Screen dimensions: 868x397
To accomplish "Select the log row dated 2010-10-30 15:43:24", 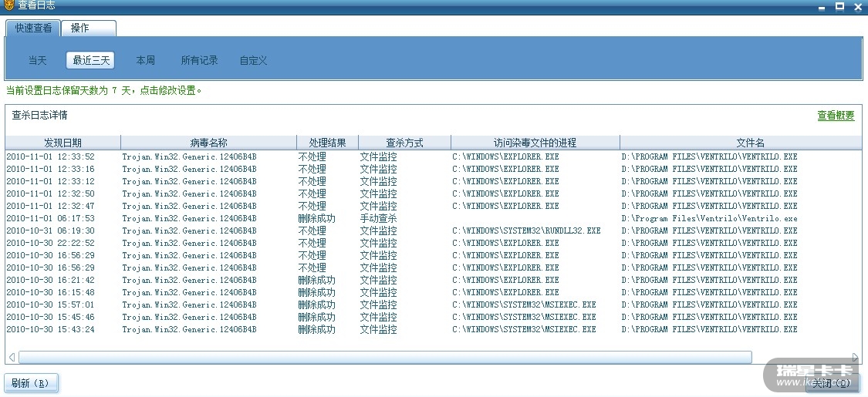I will [x=434, y=329].
